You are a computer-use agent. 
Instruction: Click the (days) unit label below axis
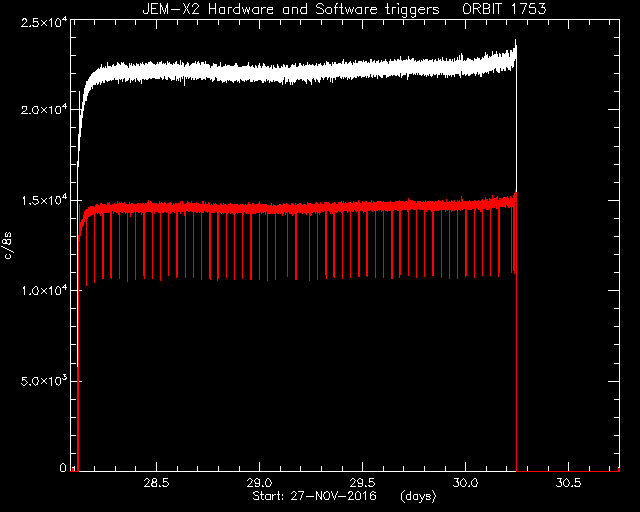[418, 496]
